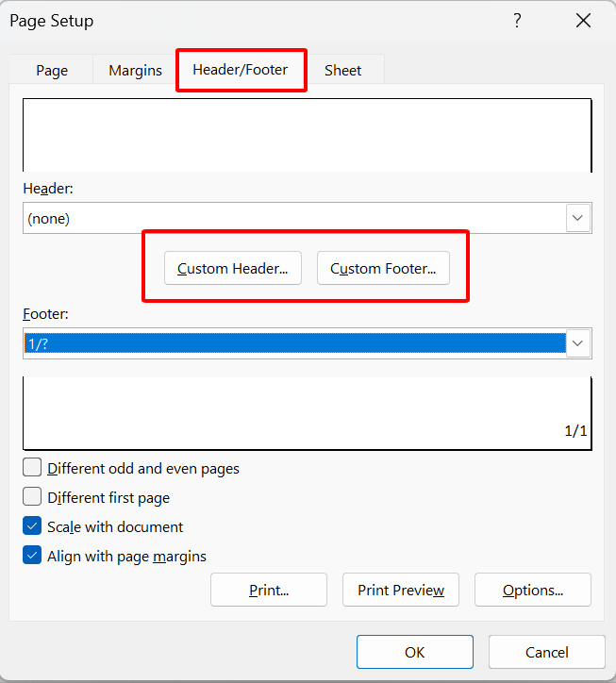Click the Options button
The image size is (616, 683).
click(533, 591)
